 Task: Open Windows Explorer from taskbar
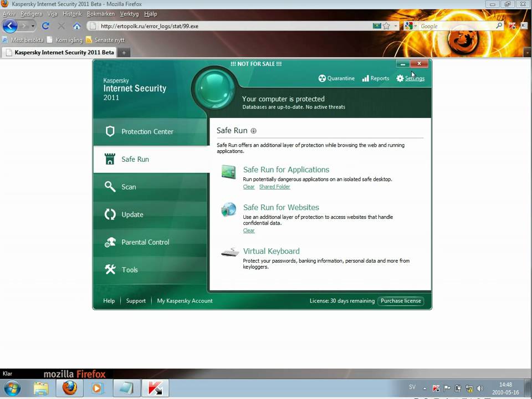coord(41,388)
